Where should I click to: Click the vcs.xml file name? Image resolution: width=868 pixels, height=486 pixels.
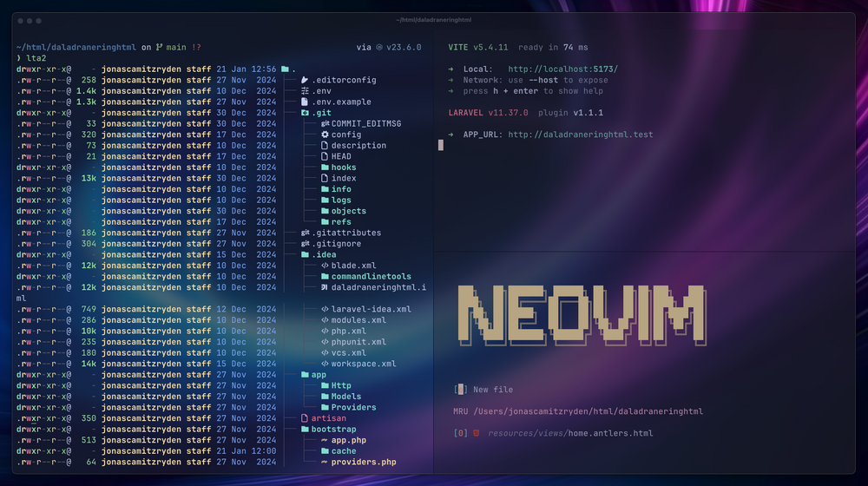click(349, 353)
